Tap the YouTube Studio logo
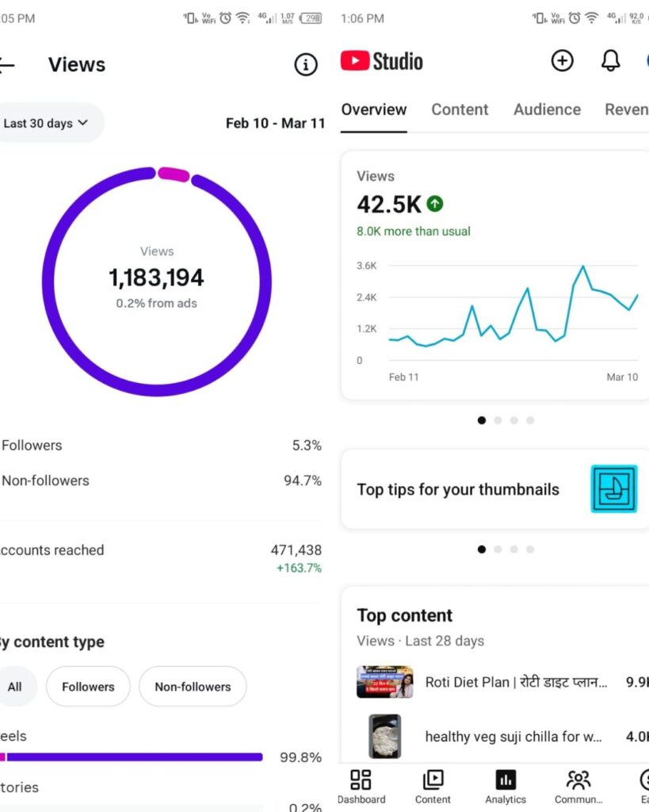This screenshot has width=649, height=812. (x=382, y=61)
